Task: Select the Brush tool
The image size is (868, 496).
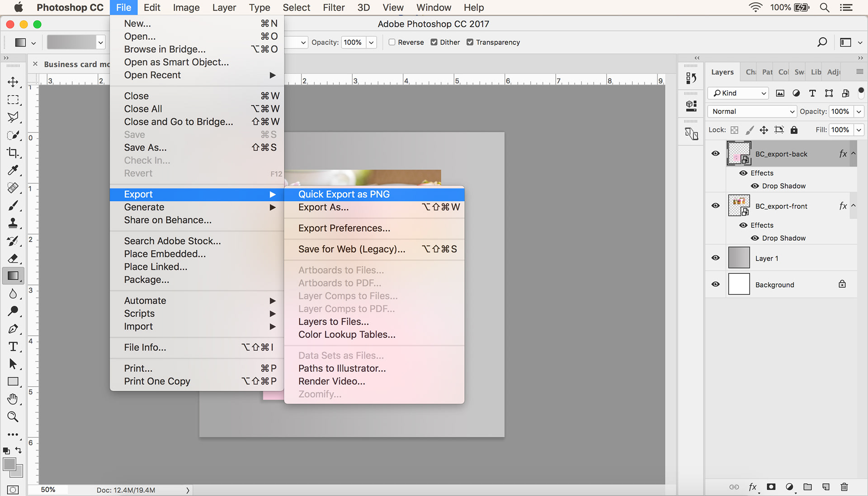Action: click(x=13, y=205)
